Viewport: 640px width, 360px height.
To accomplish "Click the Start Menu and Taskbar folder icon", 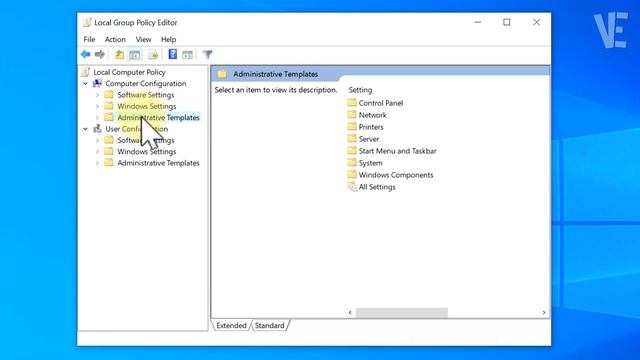I will pyautogui.click(x=352, y=151).
